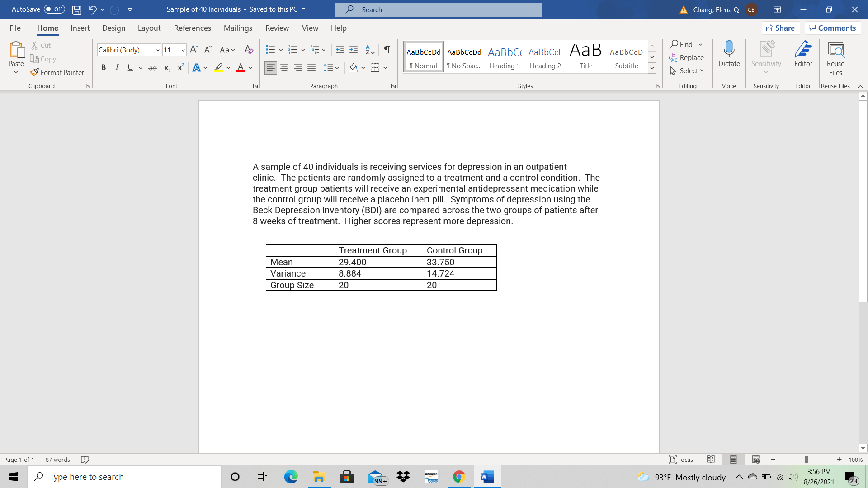Image resolution: width=868 pixels, height=488 pixels.
Task: Apply subscript formatting
Action: 166,67
